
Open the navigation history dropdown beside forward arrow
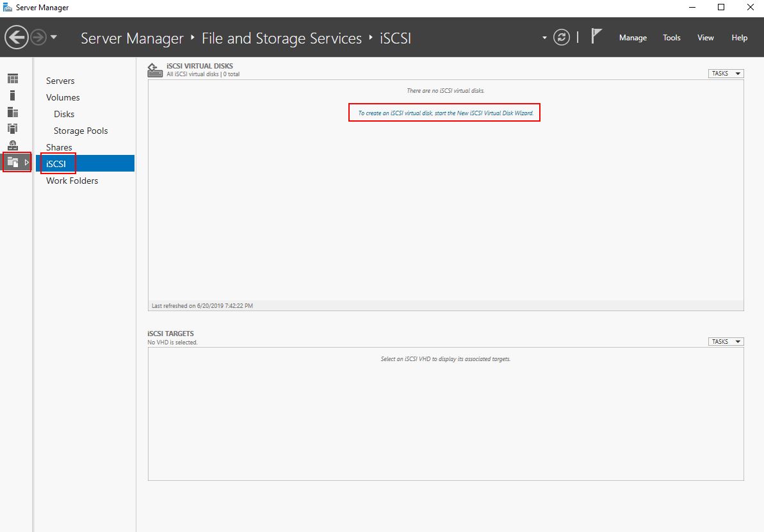pyautogui.click(x=54, y=37)
